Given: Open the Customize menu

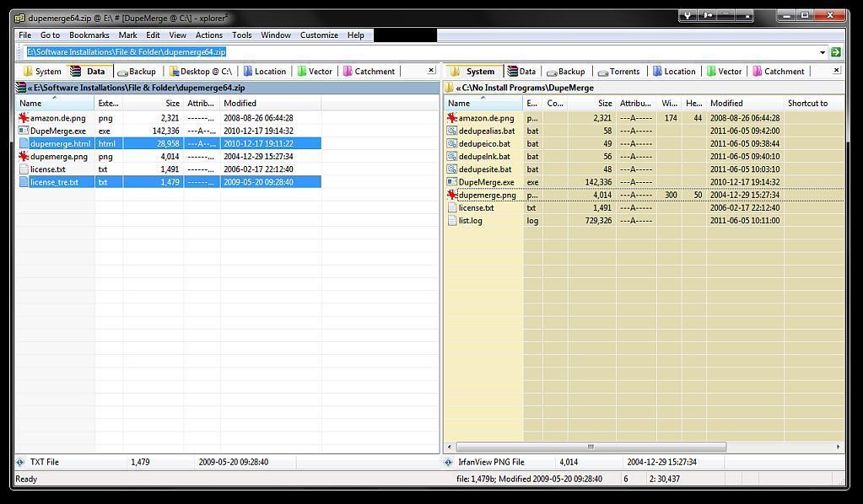Looking at the screenshot, I should tap(319, 35).
